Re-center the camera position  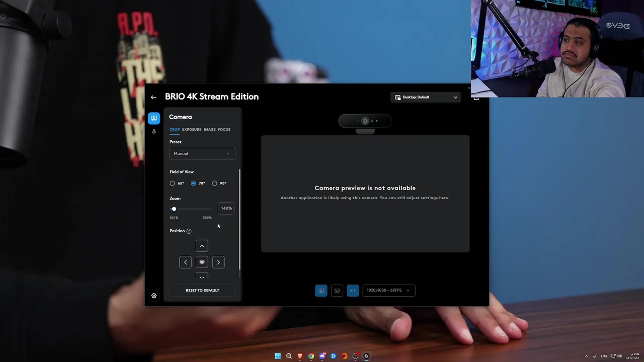coord(202,262)
